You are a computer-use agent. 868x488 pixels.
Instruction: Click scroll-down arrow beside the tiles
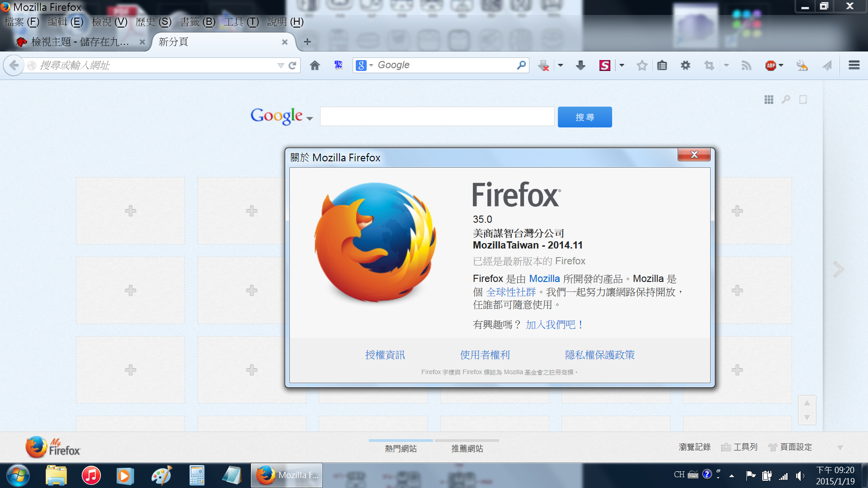point(807,418)
